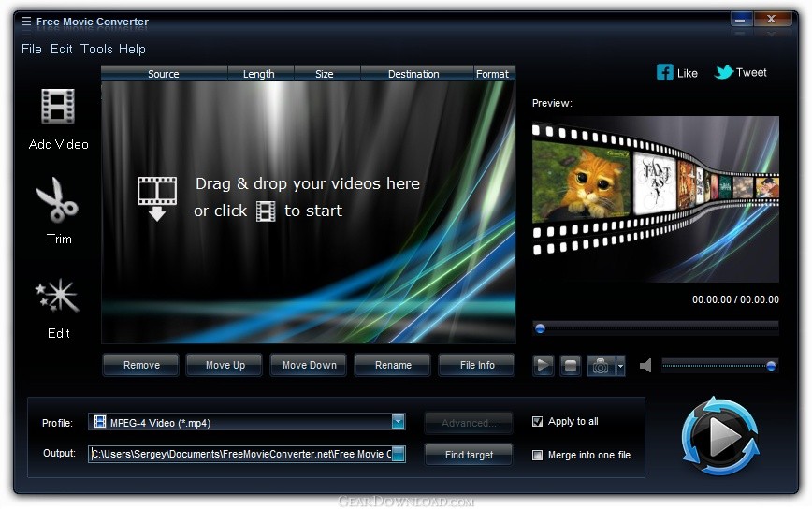Take a snapshot with the camera icon
This screenshot has width=812, height=509.
coord(601,366)
